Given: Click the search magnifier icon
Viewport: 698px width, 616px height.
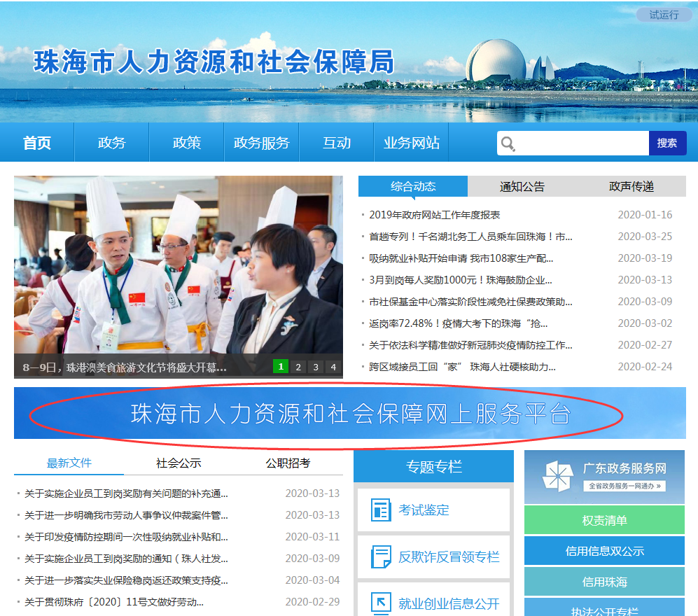Looking at the screenshot, I should tap(508, 143).
